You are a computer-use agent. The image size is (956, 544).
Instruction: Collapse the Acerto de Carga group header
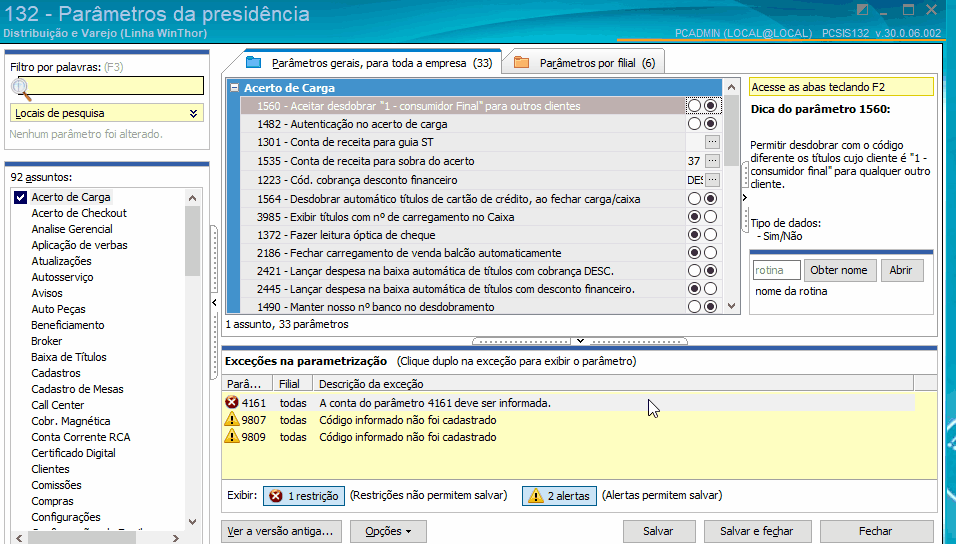(x=234, y=88)
